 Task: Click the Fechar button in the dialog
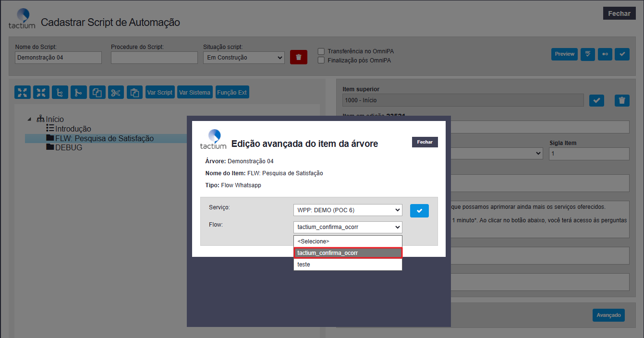point(425,142)
